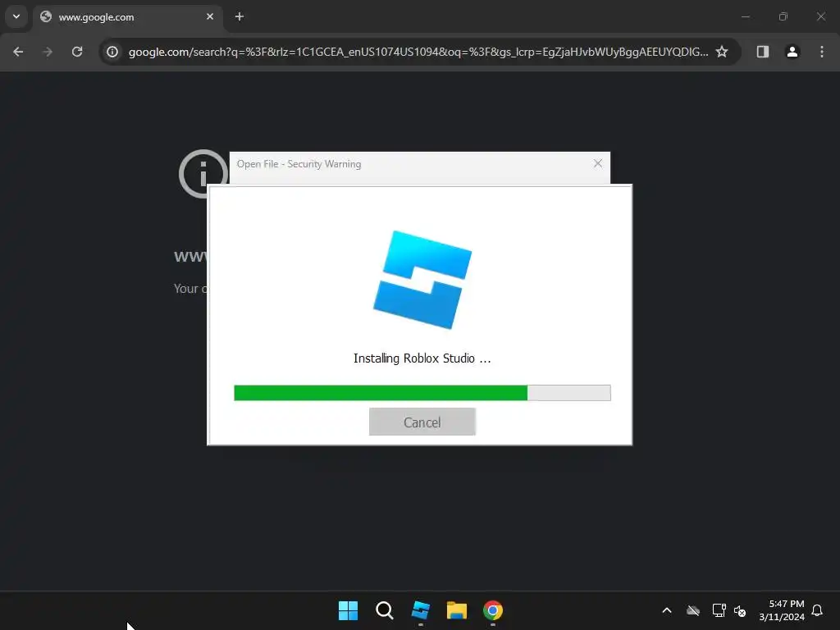Restore down the Chrome window

(x=783, y=16)
